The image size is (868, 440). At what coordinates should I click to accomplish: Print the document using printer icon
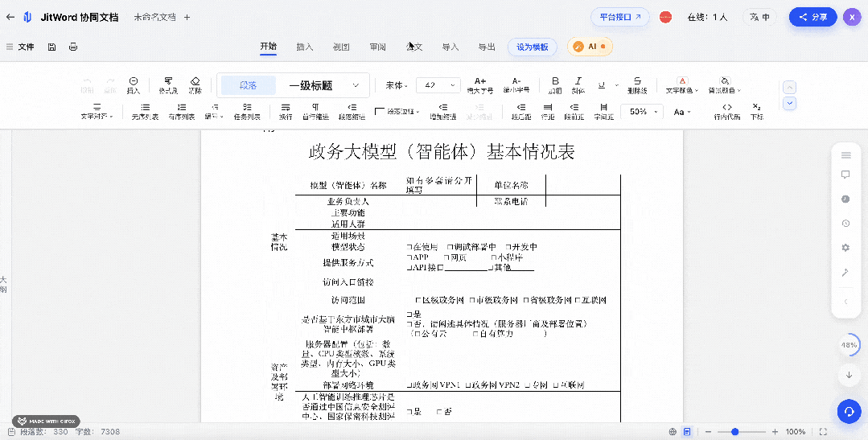pos(73,47)
